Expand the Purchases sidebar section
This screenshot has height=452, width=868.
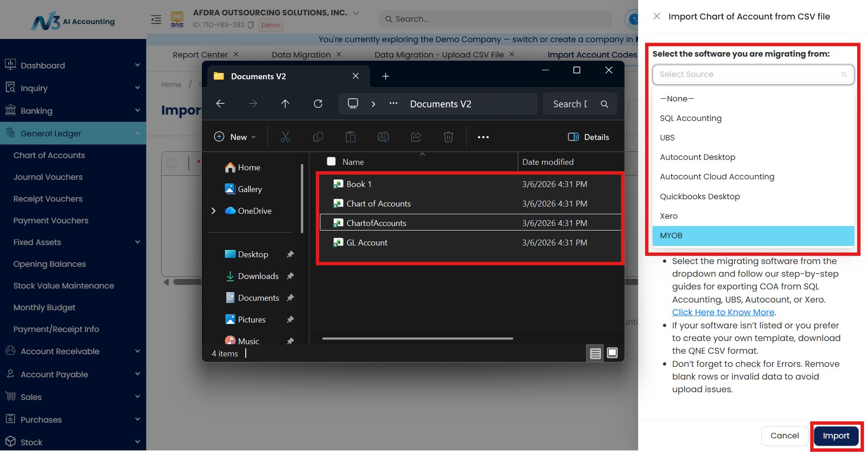138,419
